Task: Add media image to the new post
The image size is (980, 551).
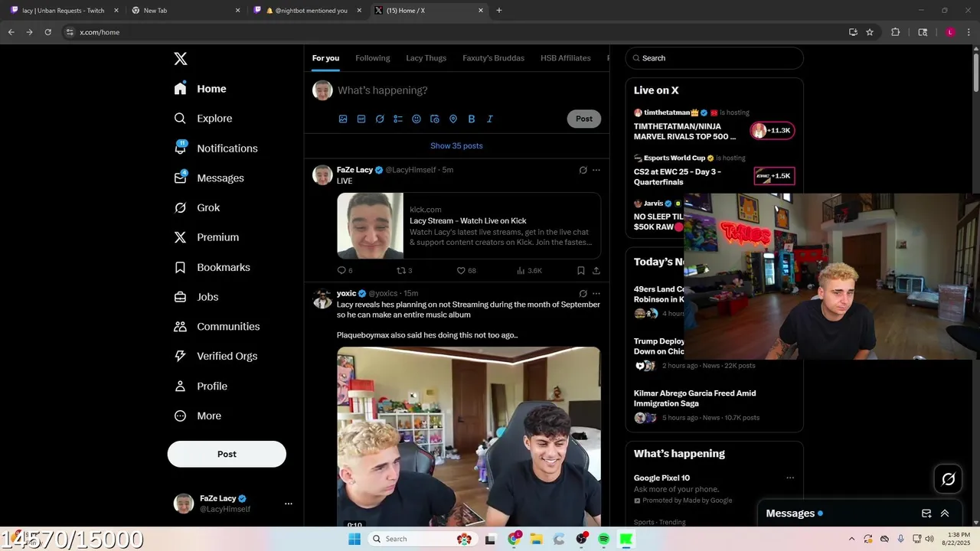Action: pyautogui.click(x=343, y=119)
